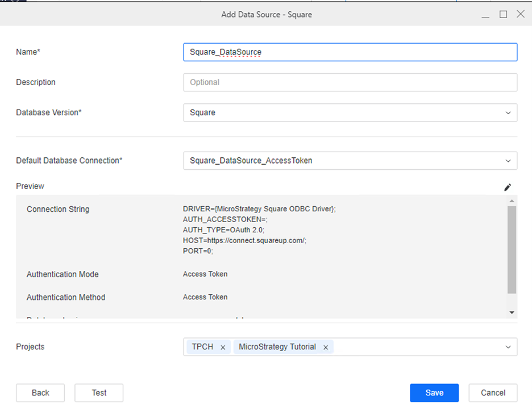The width and height of the screenshot is (532, 418).
Task: Focus the Name text field
Action: [x=350, y=52]
